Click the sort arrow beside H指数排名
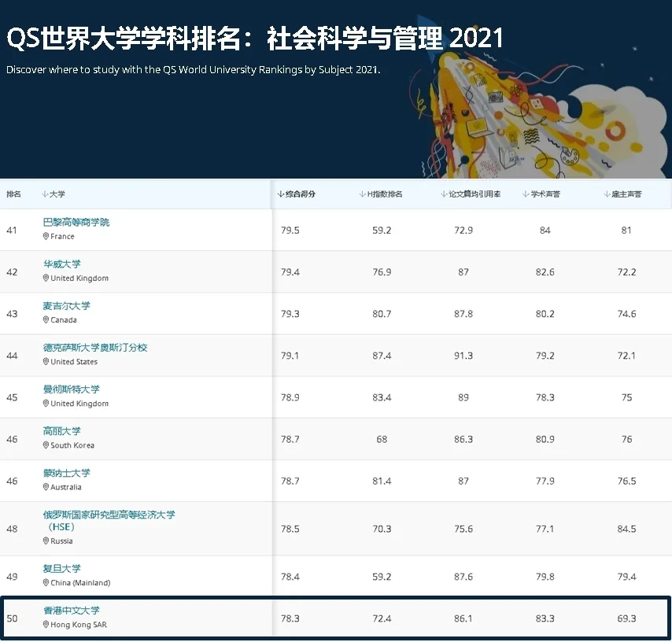 click(362, 194)
